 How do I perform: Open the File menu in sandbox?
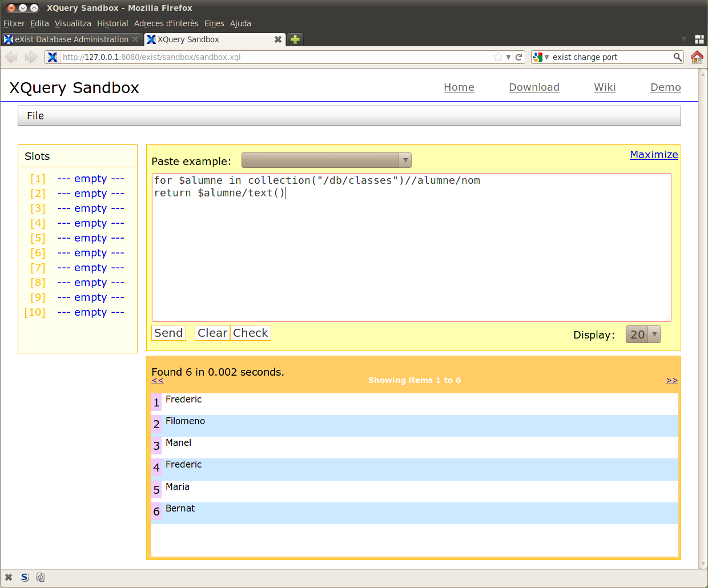coord(35,116)
